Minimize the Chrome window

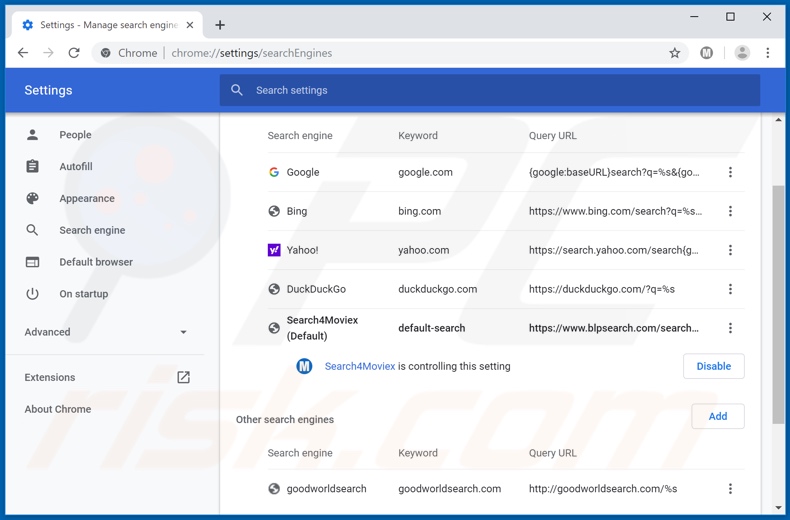694,17
